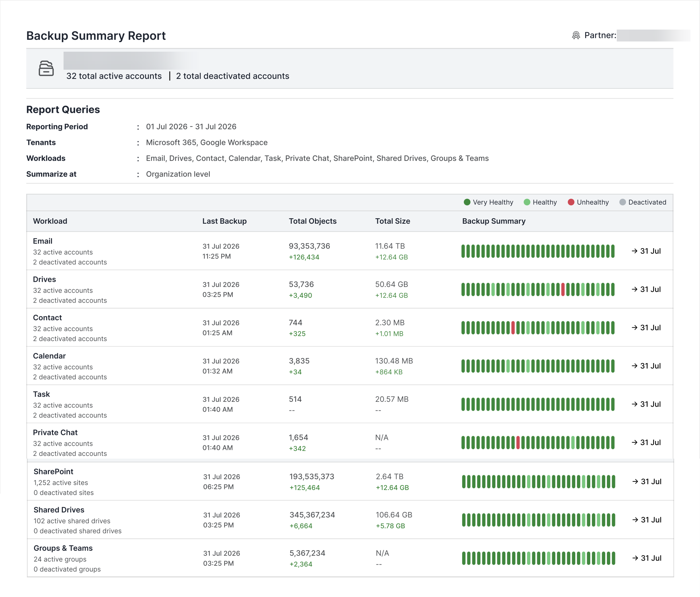This screenshot has width=700, height=597.
Task: Select the Last Backup column header
Action: (224, 221)
